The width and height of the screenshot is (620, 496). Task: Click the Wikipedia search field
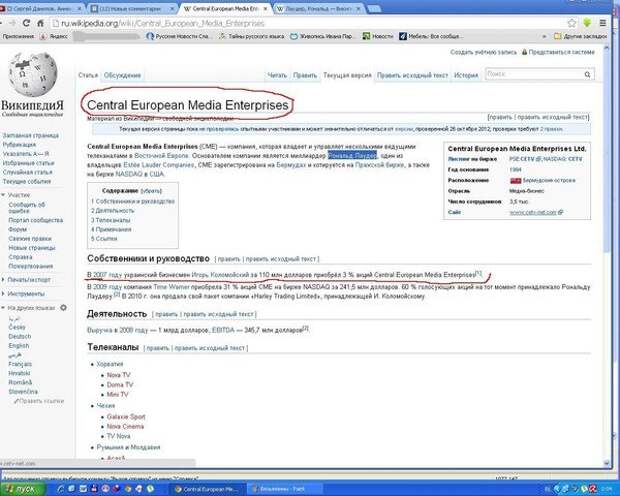[x=534, y=74]
